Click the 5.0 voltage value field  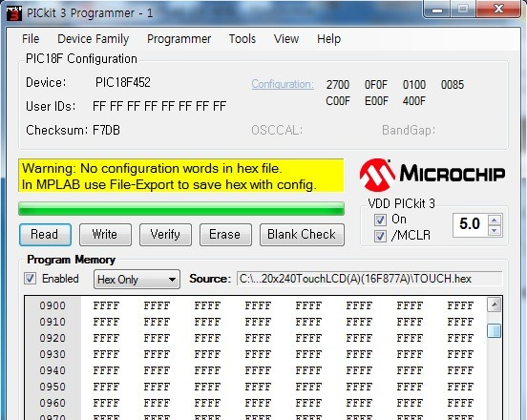click(x=470, y=224)
